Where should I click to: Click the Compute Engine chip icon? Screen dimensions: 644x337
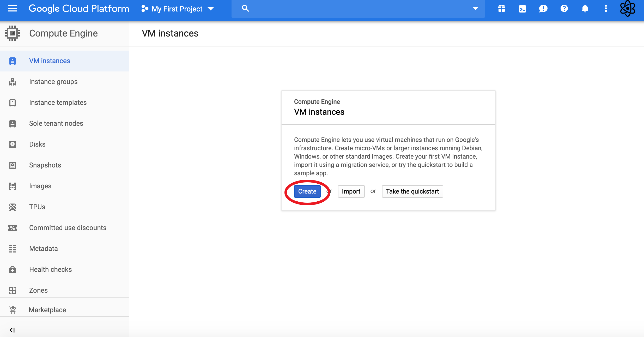tap(12, 33)
